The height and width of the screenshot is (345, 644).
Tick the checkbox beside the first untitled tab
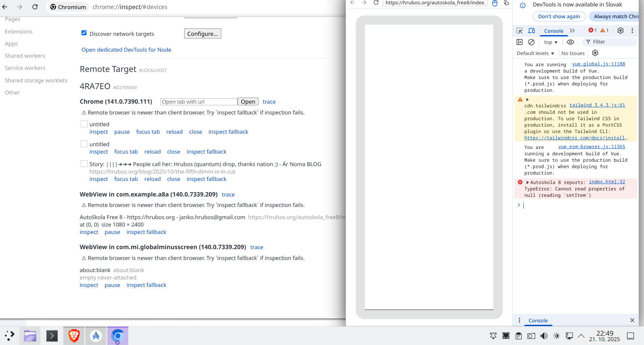pyautogui.click(x=84, y=124)
